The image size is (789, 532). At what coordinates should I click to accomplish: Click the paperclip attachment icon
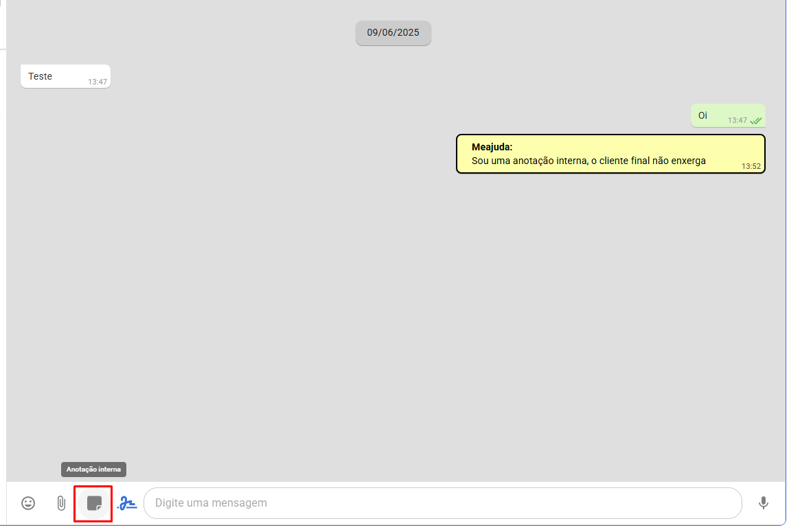[x=61, y=503]
